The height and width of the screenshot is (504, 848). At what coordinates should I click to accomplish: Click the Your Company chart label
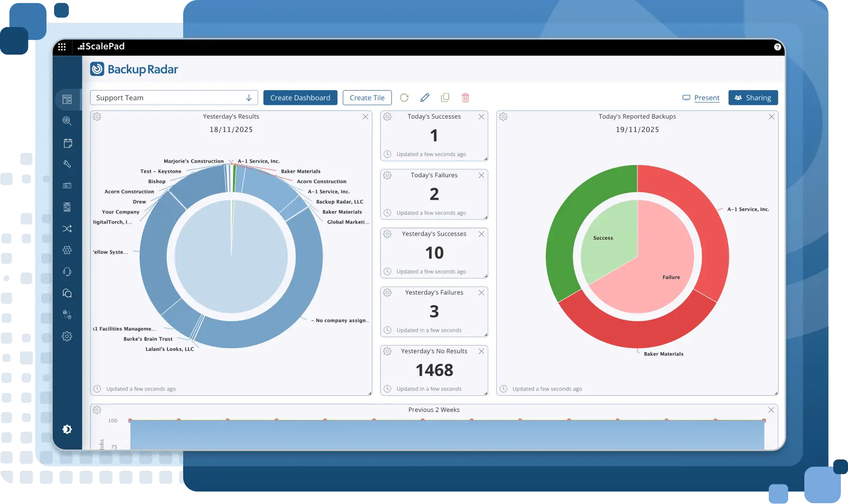(121, 212)
